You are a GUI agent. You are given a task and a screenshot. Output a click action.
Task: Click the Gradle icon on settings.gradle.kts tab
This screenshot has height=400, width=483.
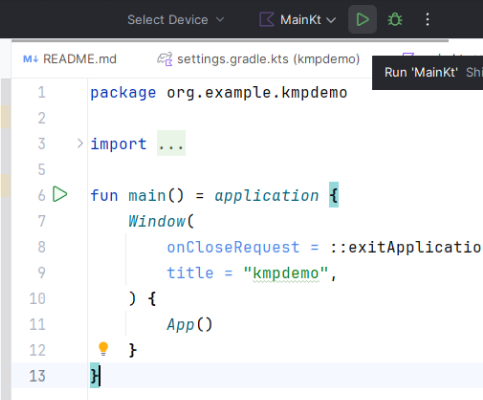tap(165, 59)
